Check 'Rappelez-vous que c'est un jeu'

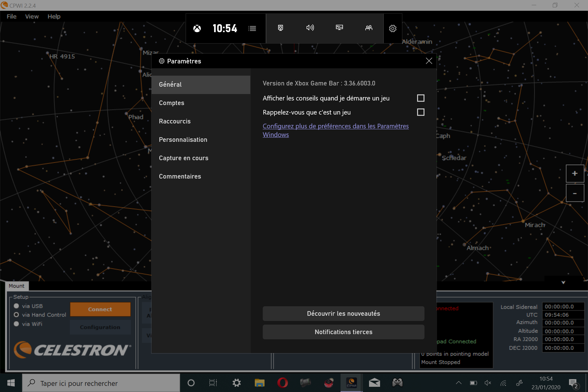(x=421, y=112)
